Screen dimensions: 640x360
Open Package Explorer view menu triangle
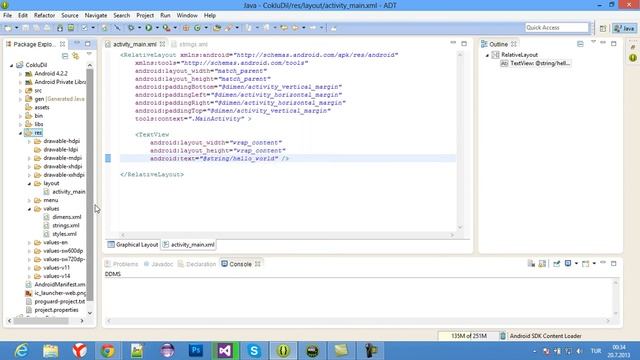click(x=89, y=54)
